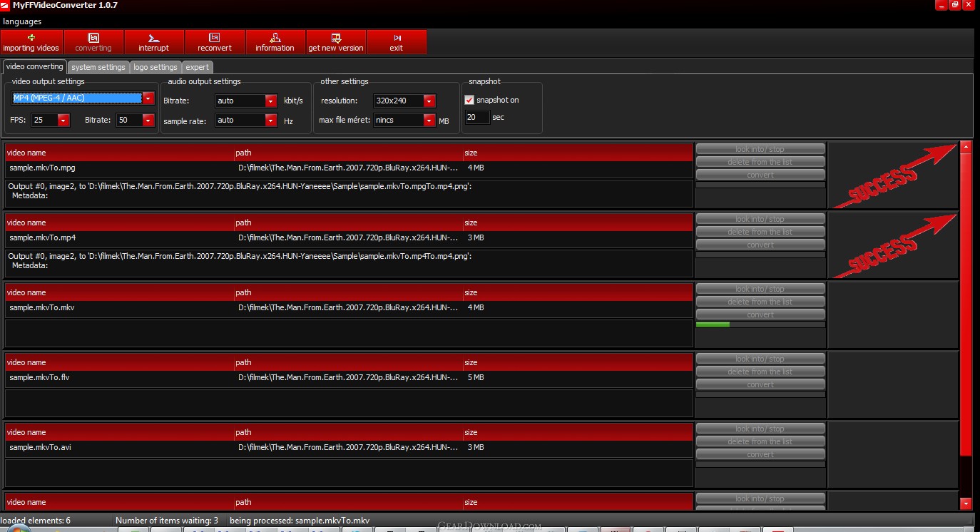Click the green progress bar for sample.mkvTo.mkv
The image size is (980, 532).
click(x=760, y=324)
